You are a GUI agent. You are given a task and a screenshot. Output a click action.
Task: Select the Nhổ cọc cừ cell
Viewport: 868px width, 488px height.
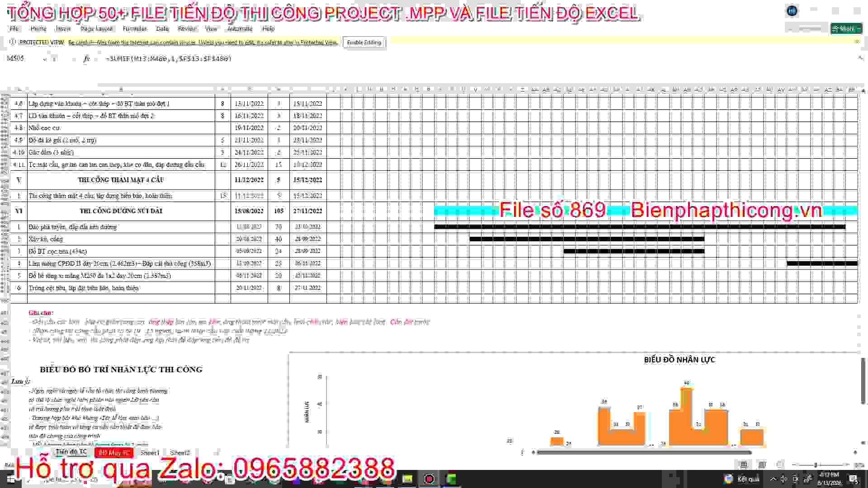click(121, 128)
